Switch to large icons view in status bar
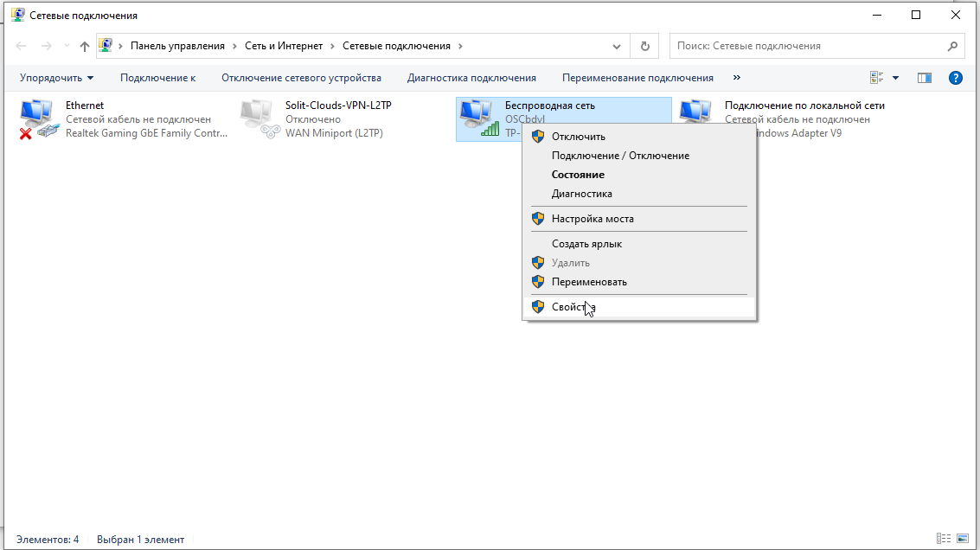The width and height of the screenshot is (980, 550). click(963, 538)
